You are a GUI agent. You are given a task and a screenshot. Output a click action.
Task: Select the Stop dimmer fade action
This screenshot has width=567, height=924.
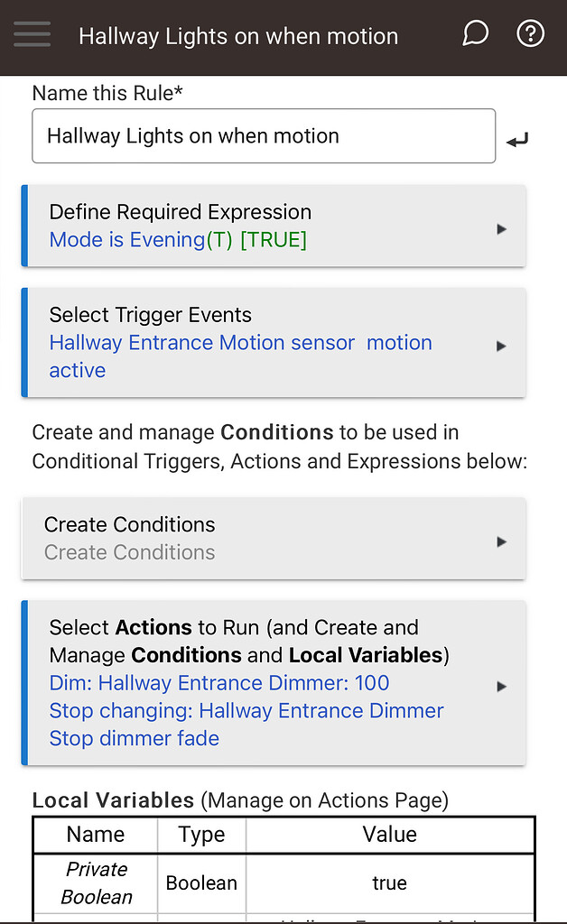pyautogui.click(x=135, y=738)
